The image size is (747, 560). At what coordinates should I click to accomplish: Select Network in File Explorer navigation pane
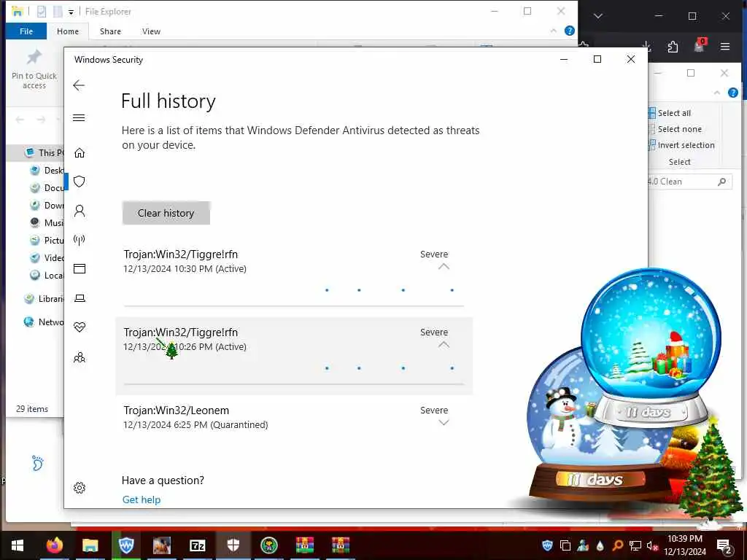point(44,322)
